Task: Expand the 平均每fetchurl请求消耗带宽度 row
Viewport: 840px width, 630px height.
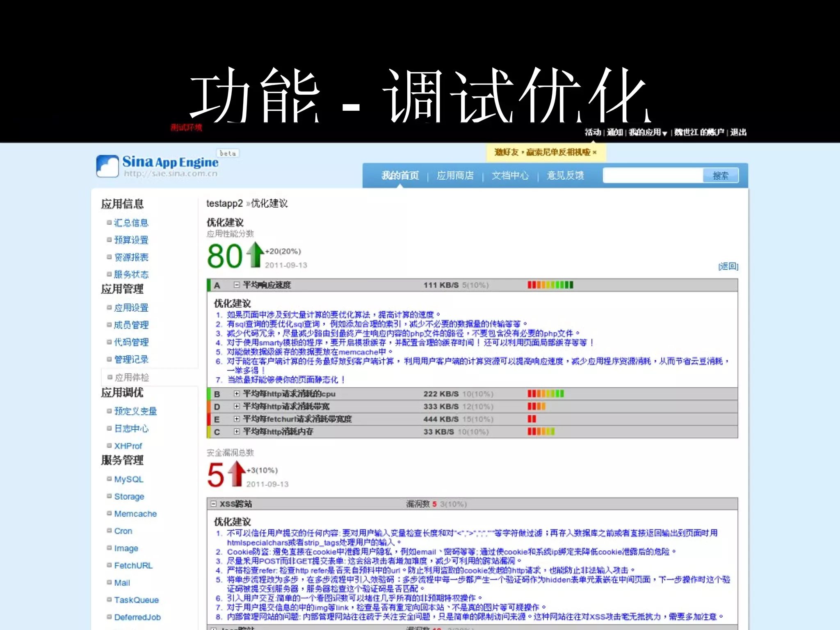Action: (x=237, y=419)
